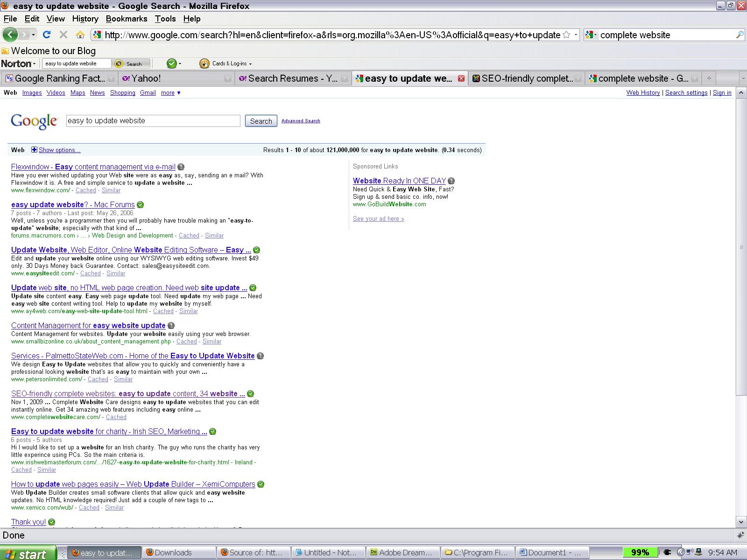The image size is (747, 560).
Task: Click Norton icon beside PalmettoStateWeb result
Action: tap(261, 356)
